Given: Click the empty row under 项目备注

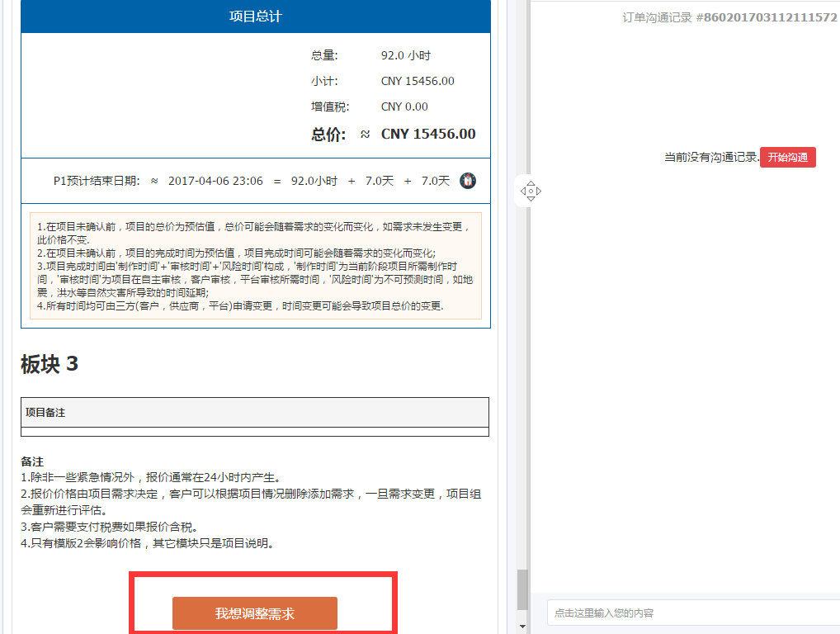Looking at the screenshot, I should click(254, 431).
